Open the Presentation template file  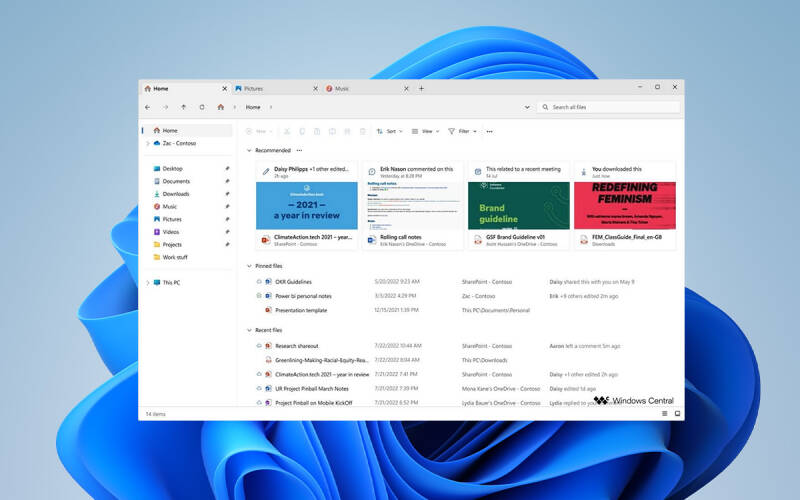tap(301, 310)
